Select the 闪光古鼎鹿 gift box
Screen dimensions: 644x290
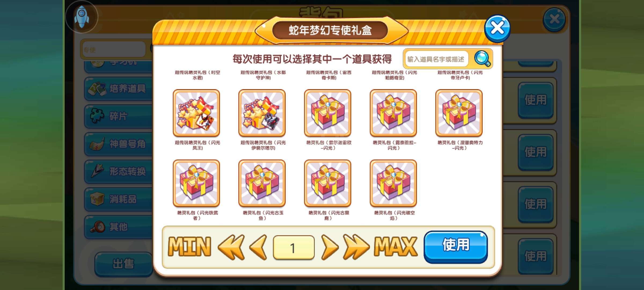[328, 183]
